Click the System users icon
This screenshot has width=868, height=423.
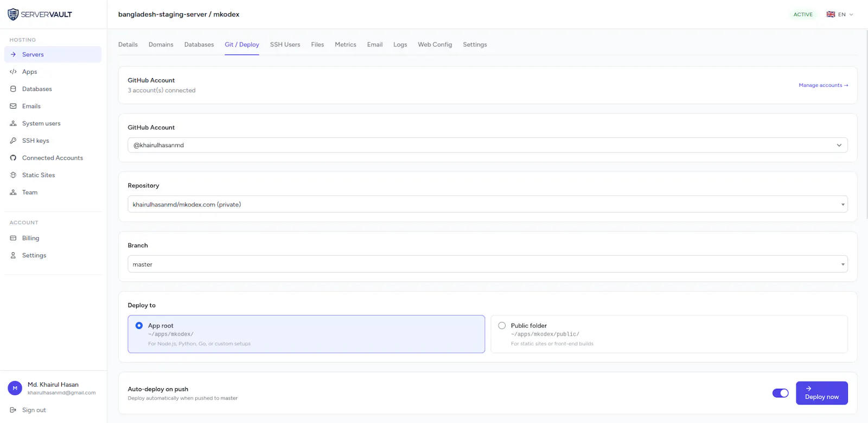pyautogui.click(x=13, y=123)
